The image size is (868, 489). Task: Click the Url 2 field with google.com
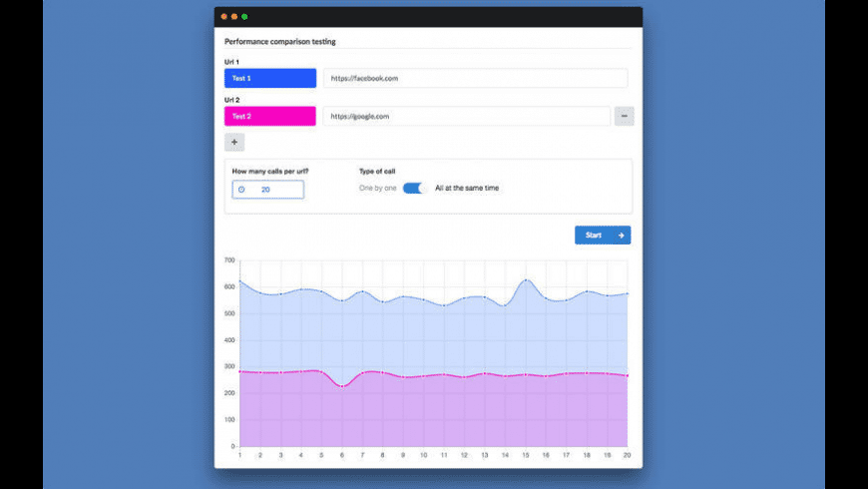pyautogui.click(x=467, y=117)
